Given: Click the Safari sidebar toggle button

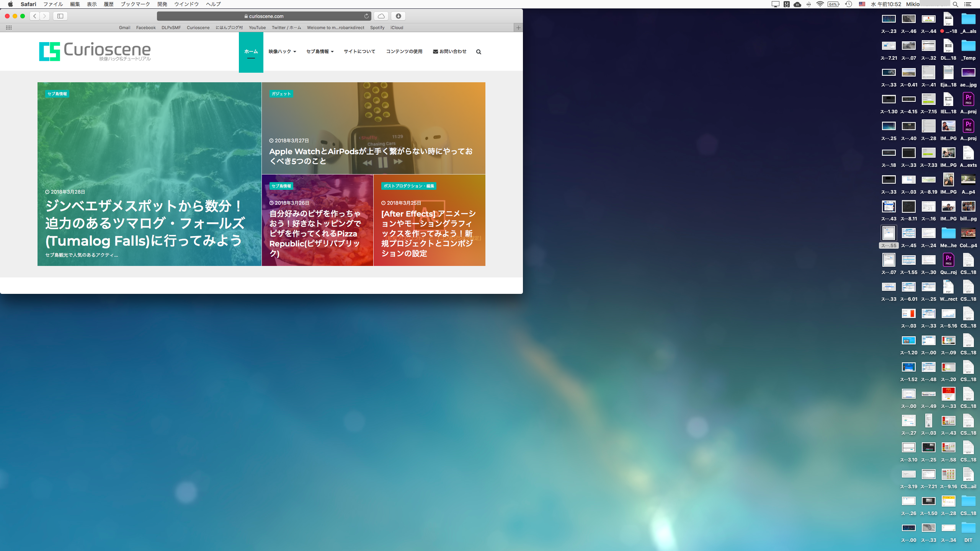Looking at the screenshot, I should 60,16.
